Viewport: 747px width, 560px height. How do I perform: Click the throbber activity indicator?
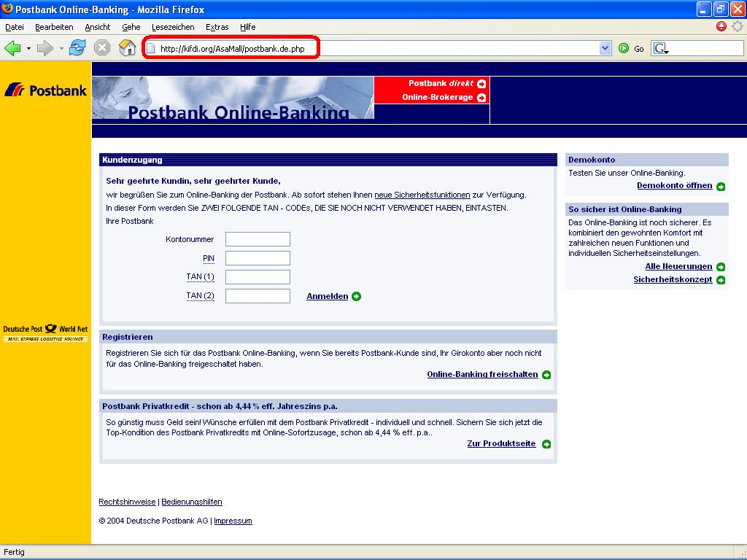(x=738, y=26)
